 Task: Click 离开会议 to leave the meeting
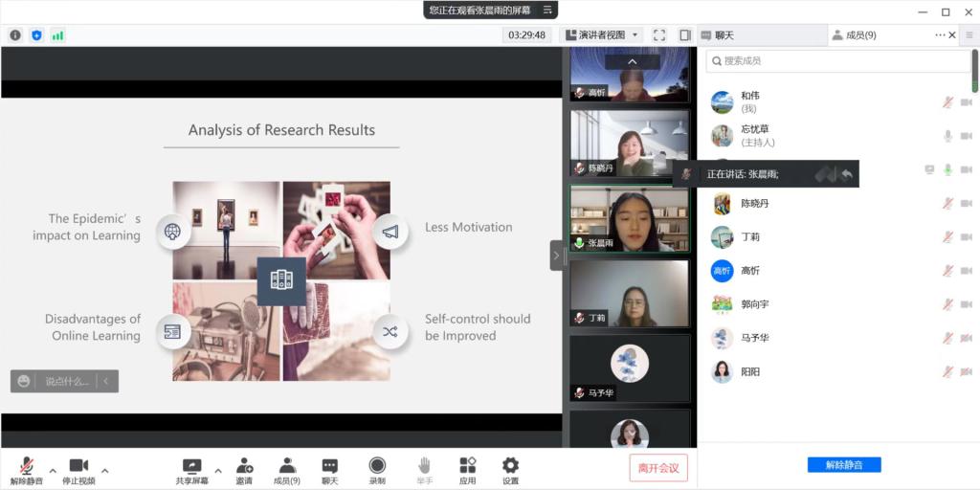(658, 467)
